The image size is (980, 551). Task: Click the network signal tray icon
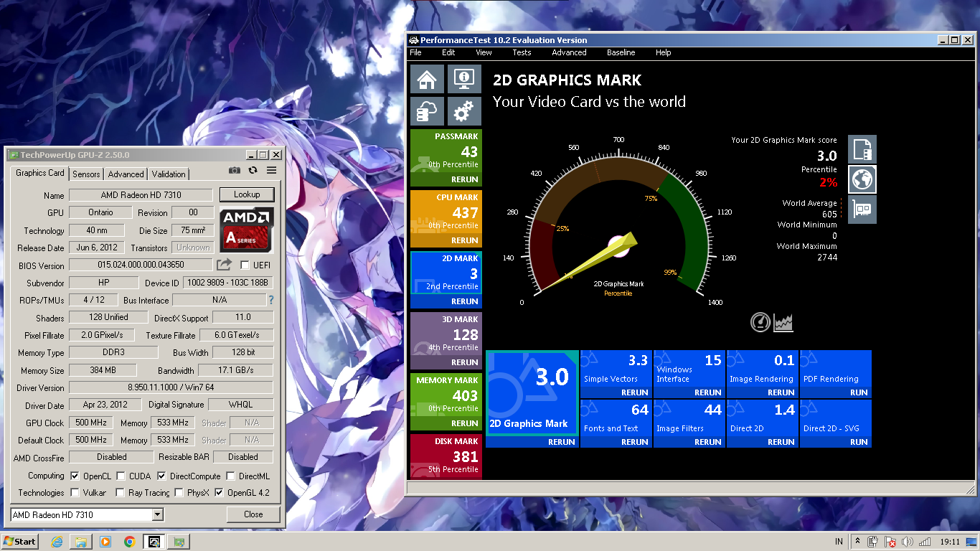click(x=925, y=542)
